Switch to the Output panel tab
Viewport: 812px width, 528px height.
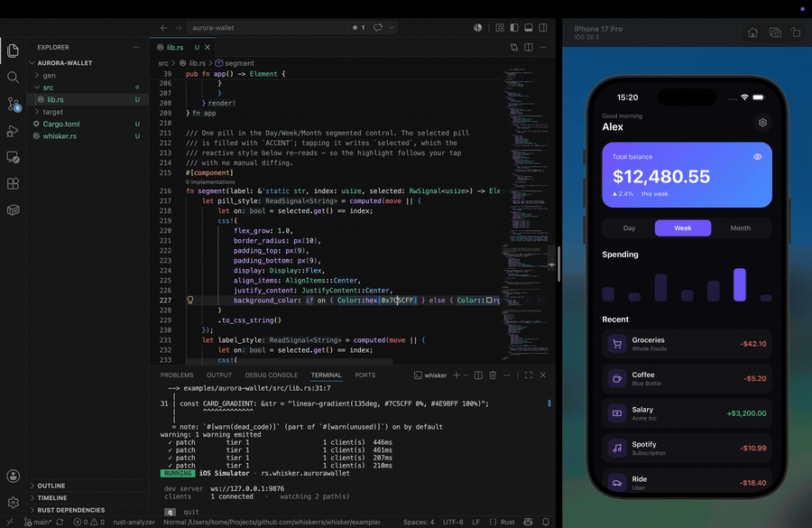219,375
